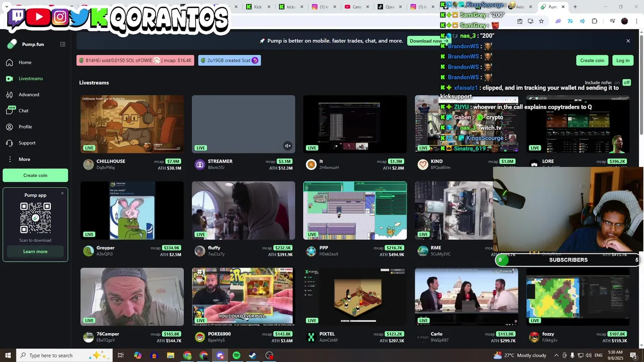Click the fluffy mcap $232.5K badge
The height and width of the screenshot is (362, 644).
coord(283,248)
